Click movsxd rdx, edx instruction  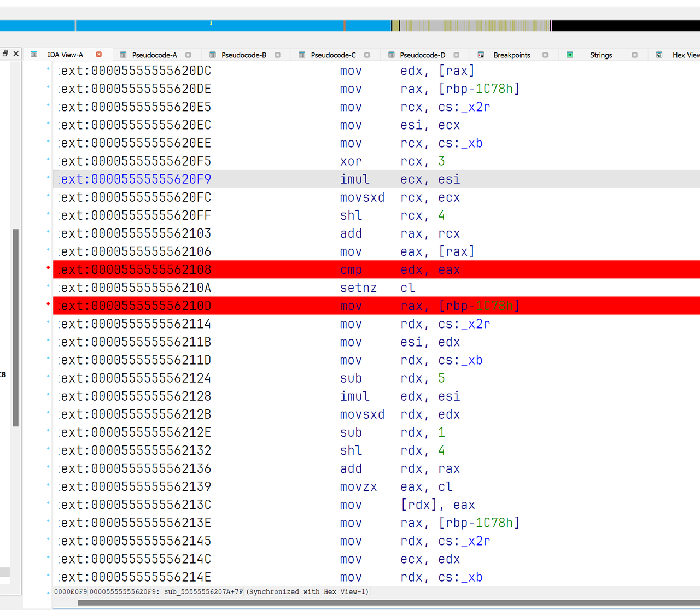point(400,414)
